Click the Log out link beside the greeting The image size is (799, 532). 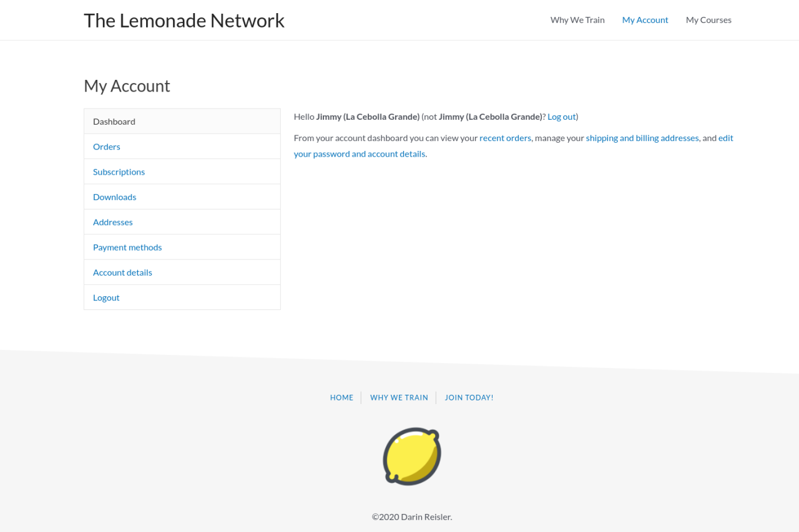click(x=561, y=117)
